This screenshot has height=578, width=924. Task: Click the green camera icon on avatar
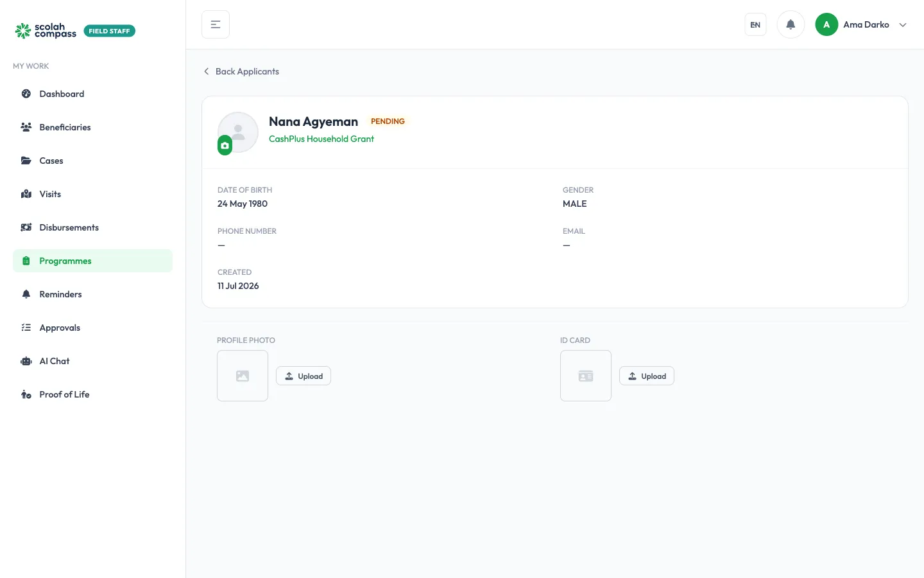pyautogui.click(x=225, y=146)
